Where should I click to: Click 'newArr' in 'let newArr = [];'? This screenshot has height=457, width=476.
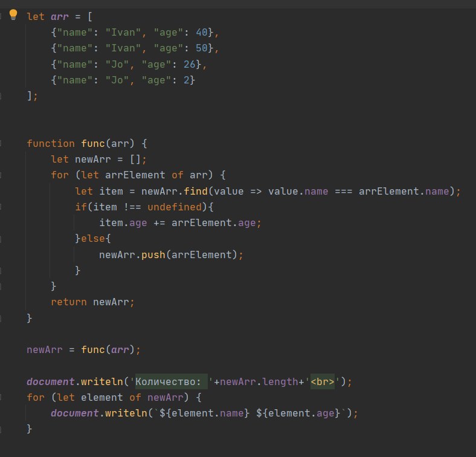click(93, 159)
